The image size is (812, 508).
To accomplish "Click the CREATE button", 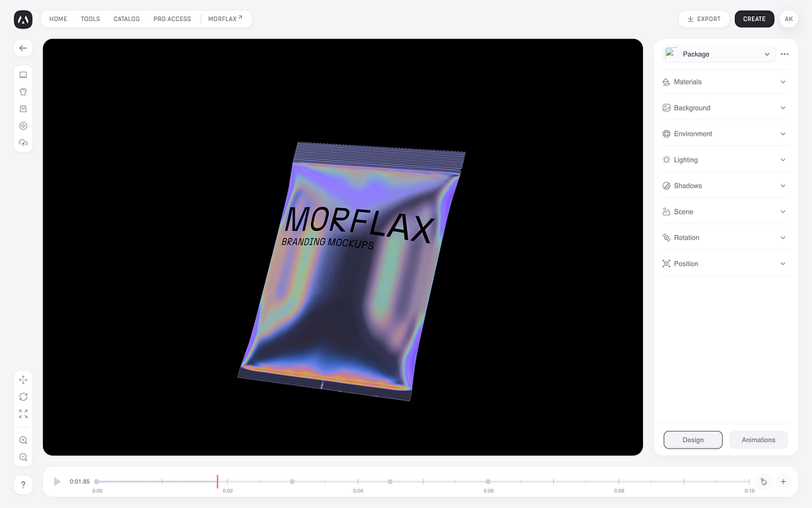I will tap(754, 20).
